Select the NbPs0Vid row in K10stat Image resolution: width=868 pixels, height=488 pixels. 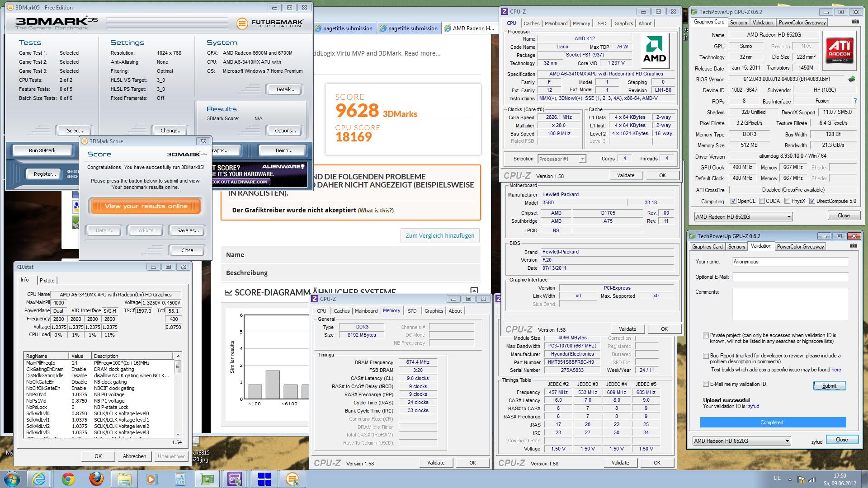99,394
